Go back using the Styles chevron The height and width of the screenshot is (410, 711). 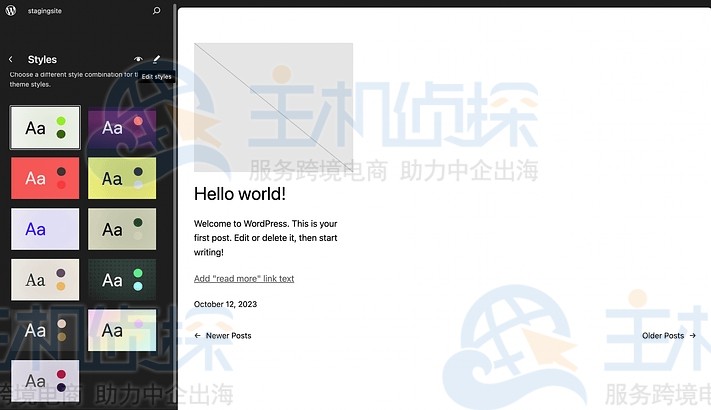coord(11,60)
